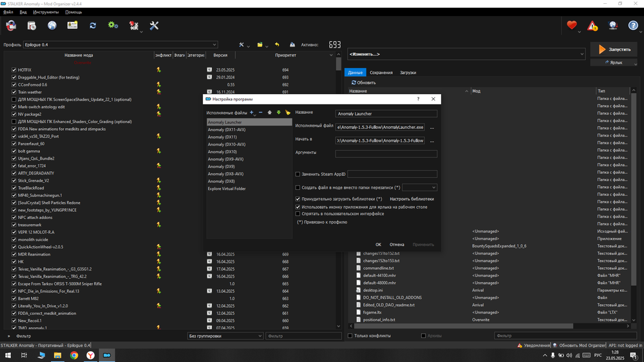
Task: Toggle 'Спрятать в пользовательском интерфейсе' checkbox
Action: pos(298,214)
